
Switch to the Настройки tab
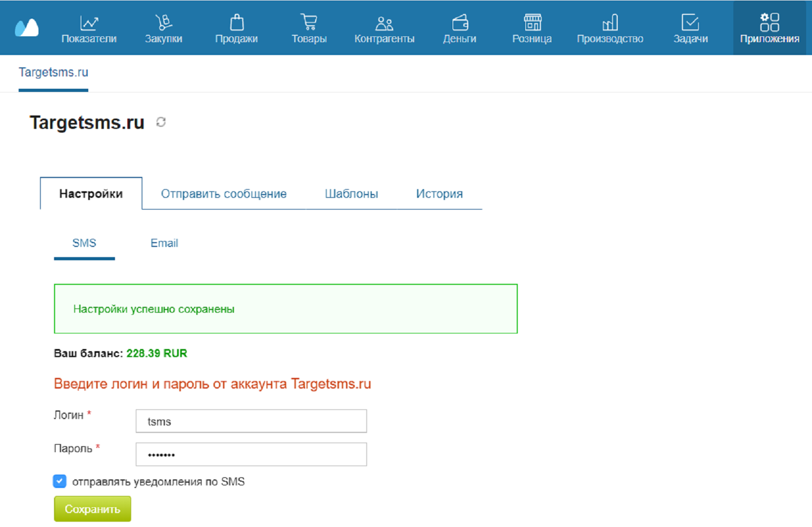tap(91, 193)
